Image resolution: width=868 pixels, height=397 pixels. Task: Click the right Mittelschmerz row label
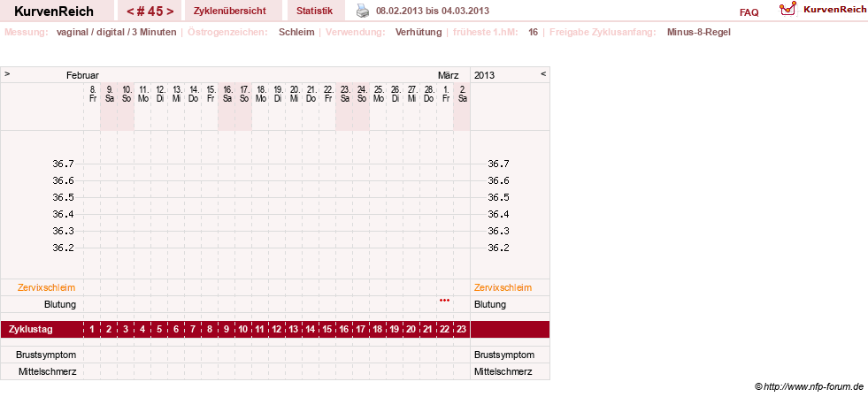[x=503, y=371]
